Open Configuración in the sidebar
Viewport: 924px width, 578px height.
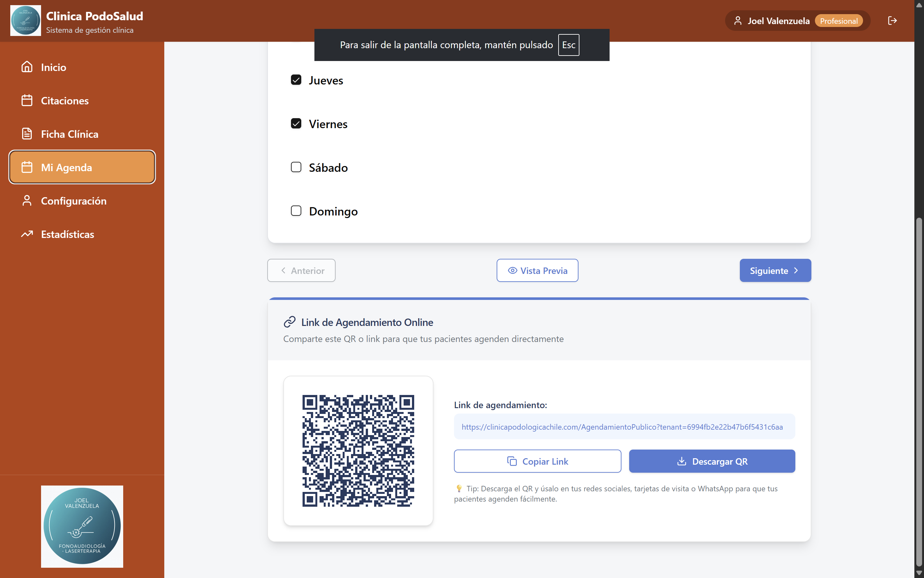click(x=82, y=200)
